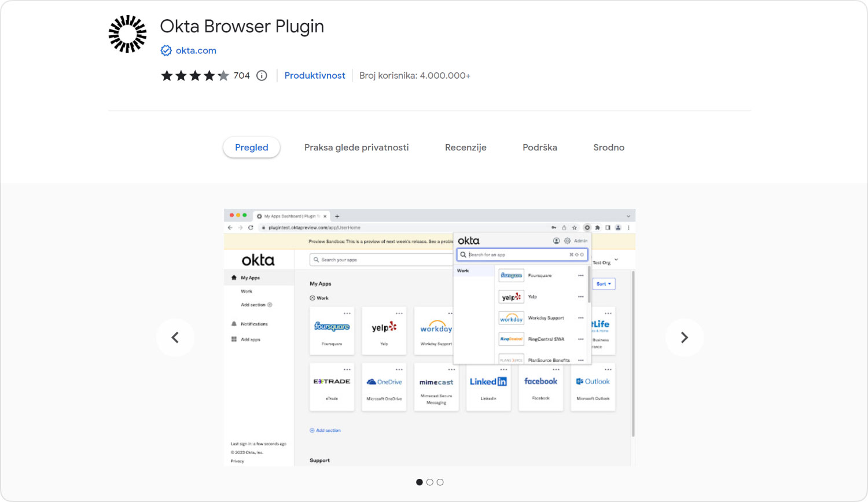Viewport: 868px width, 502px height.
Task: Click the Okta extension icon in previewed browser toolbar
Action: coord(587,227)
